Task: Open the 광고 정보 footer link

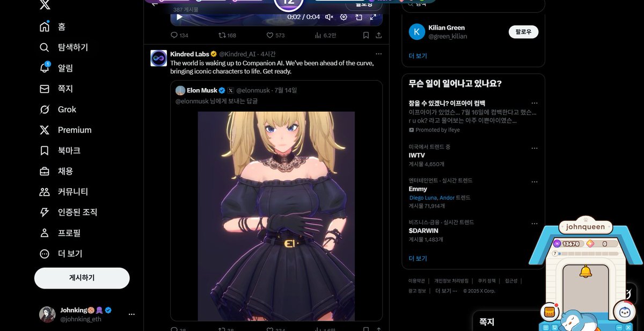Action: (417, 291)
